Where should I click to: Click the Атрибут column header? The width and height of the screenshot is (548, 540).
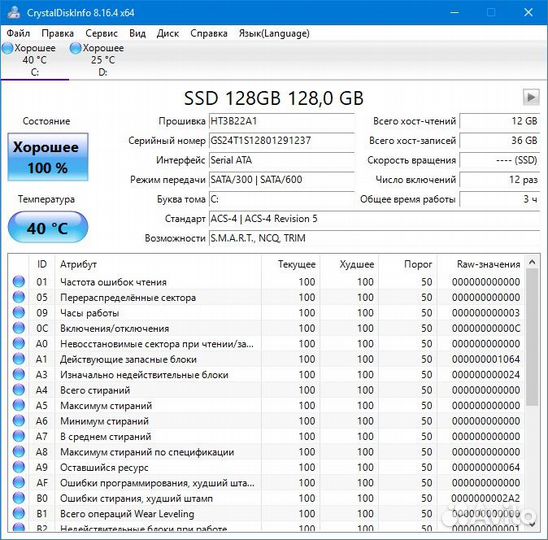click(x=158, y=264)
